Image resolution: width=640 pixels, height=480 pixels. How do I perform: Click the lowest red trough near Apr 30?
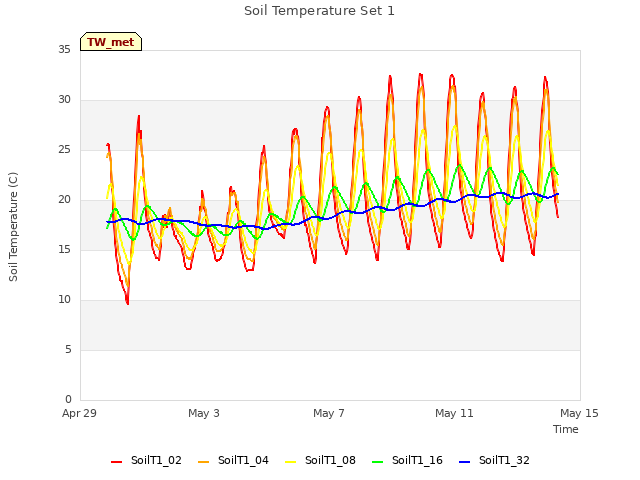click(128, 303)
